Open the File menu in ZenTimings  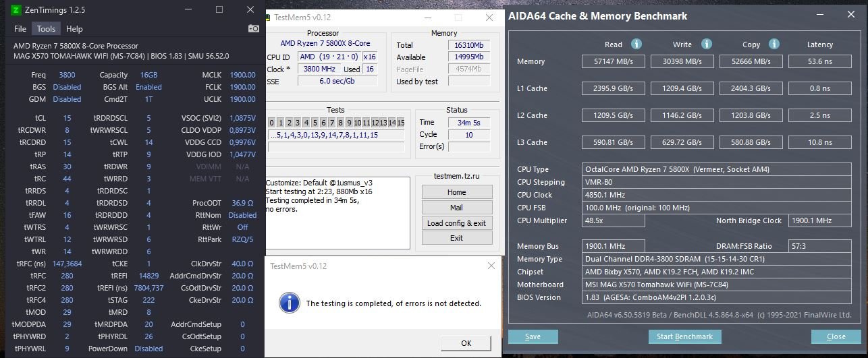coord(20,28)
